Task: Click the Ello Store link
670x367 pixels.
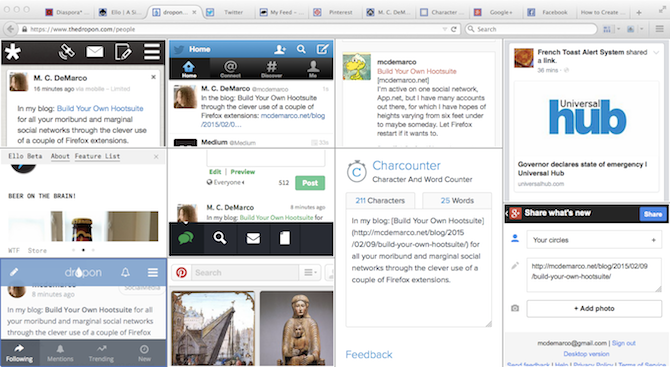Action: tap(37, 250)
